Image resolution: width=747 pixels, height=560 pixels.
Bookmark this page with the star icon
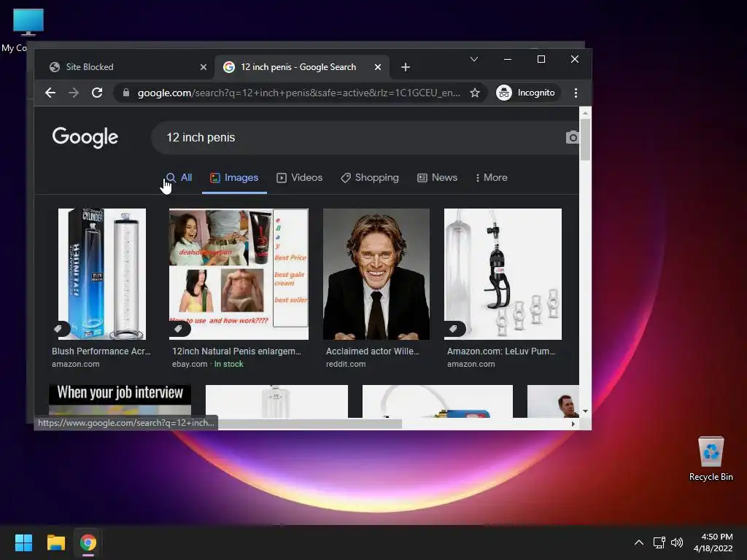(x=474, y=93)
